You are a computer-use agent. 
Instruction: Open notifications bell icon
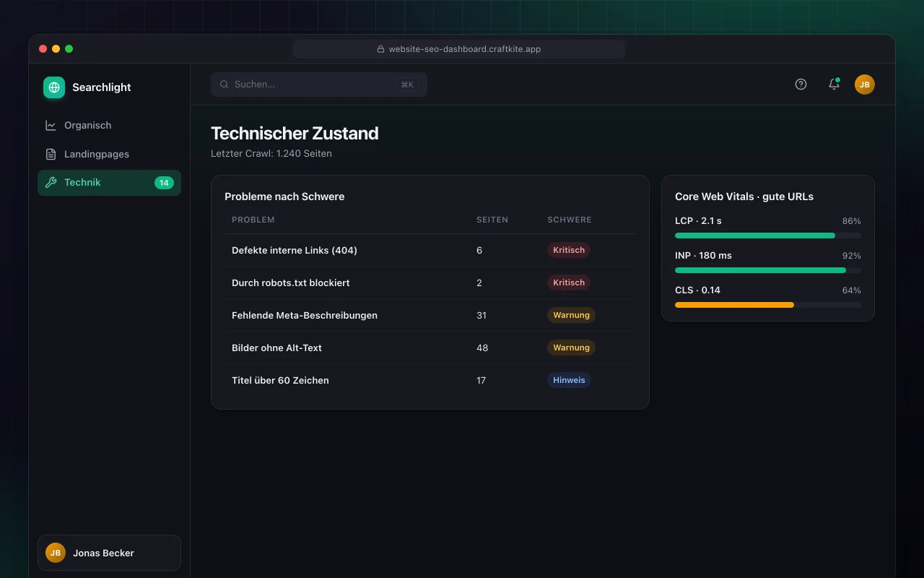[x=834, y=85]
